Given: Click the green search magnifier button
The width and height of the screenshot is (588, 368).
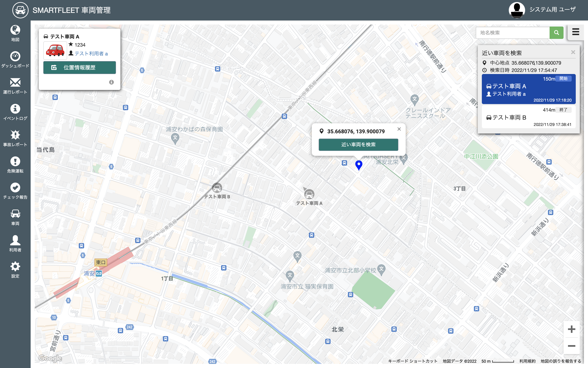Looking at the screenshot, I should 556,33.
